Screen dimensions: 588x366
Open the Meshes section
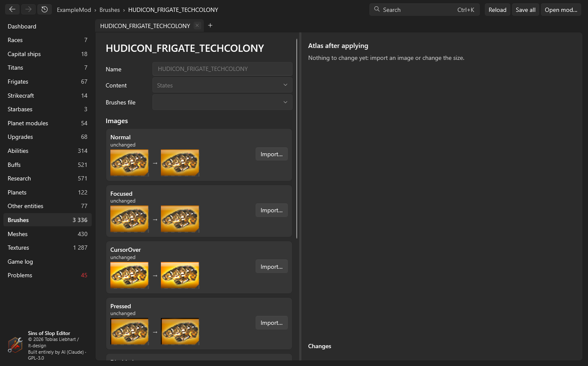pos(48,234)
